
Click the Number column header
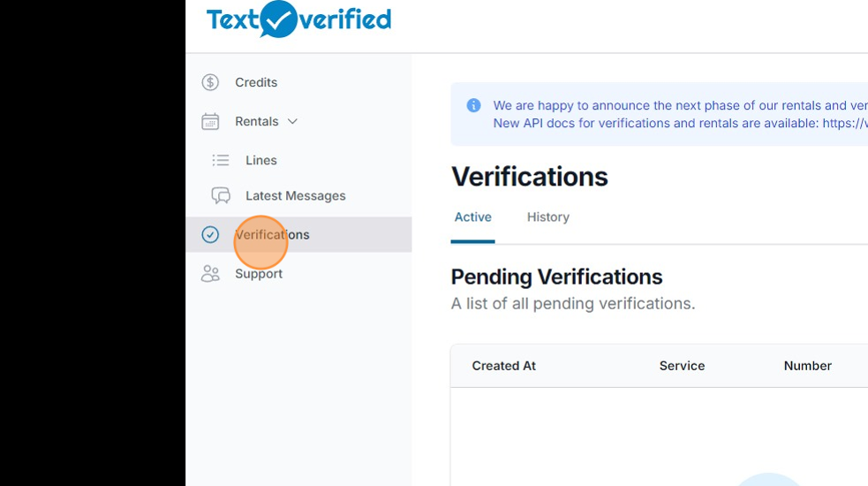(x=807, y=366)
